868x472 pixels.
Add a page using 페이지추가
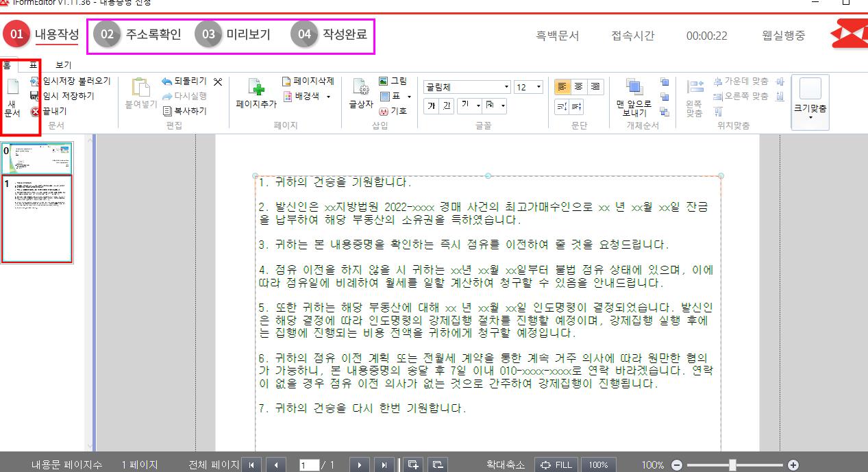[x=257, y=94]
